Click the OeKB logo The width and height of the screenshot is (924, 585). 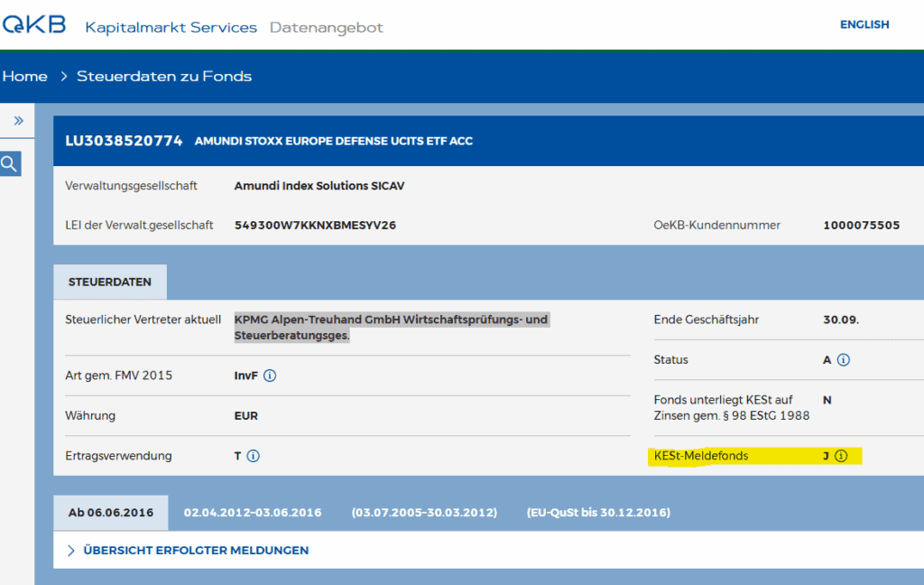pos(33,24)
